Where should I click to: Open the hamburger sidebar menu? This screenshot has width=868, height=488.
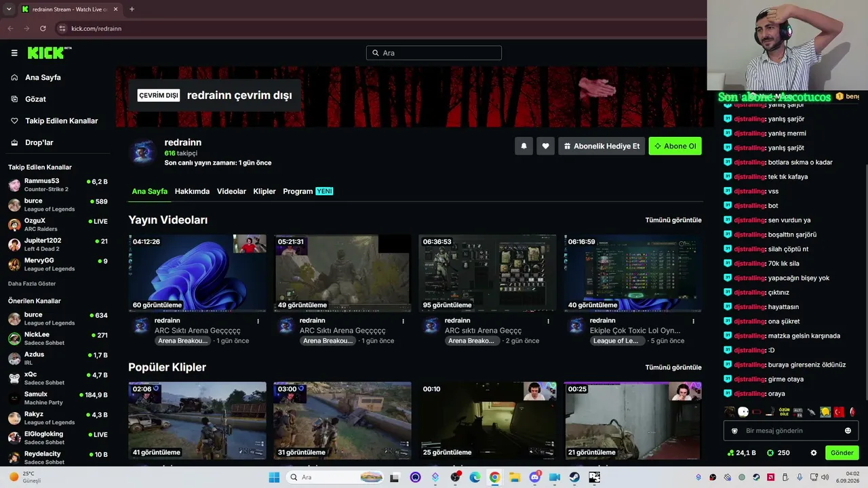pos(14,53)
